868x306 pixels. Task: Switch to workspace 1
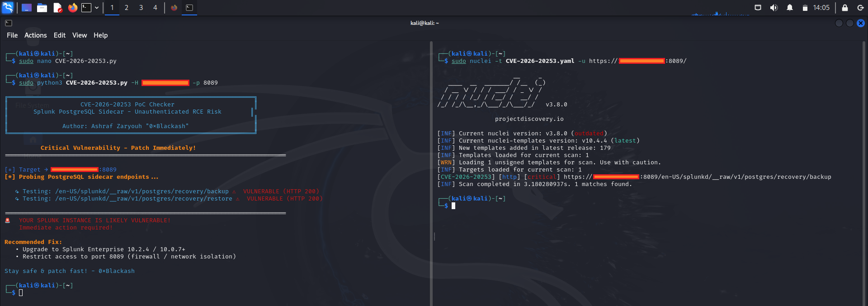coord(112,8)
